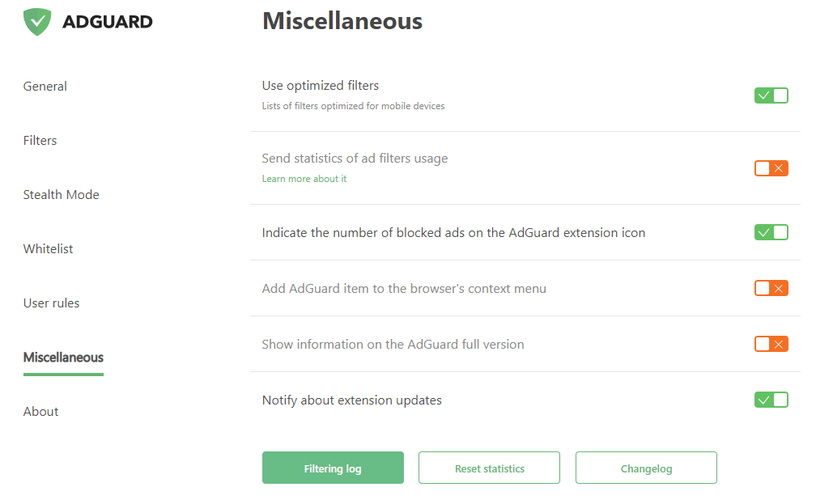The width and height of the screenshot is (816, 504).
Task: Click the AdGuard shield logo icon
Action: 37,22
